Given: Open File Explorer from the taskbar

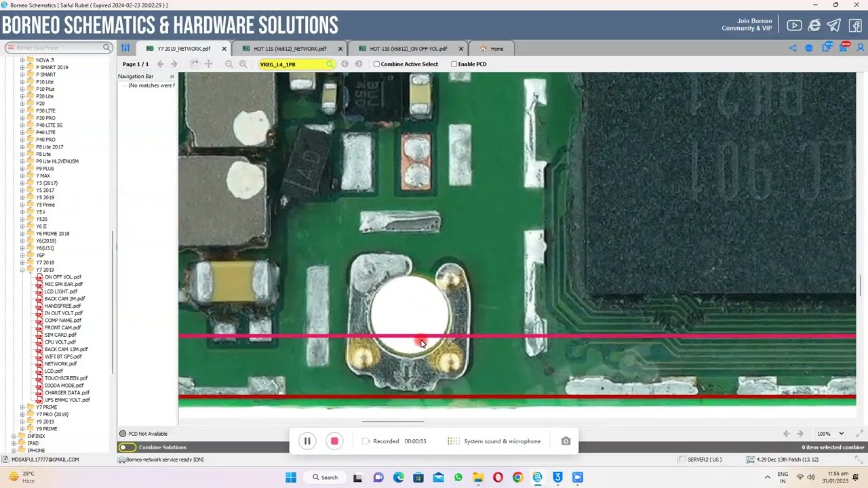Looking at the screenshot, I should 478,477.
